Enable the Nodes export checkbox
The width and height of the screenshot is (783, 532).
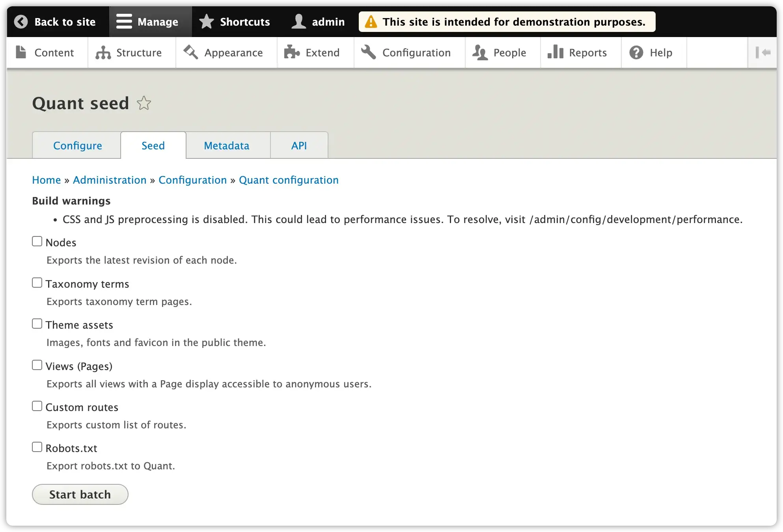pos(37,241)
